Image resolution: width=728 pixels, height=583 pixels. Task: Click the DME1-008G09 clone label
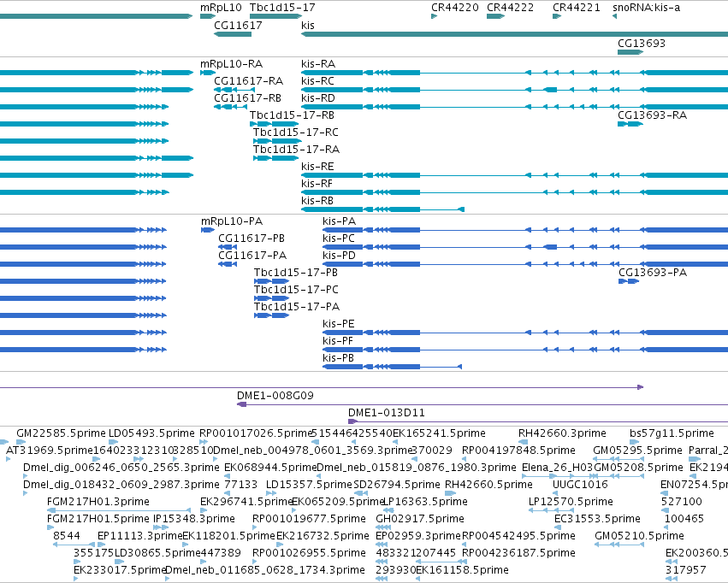click(275, 395)
